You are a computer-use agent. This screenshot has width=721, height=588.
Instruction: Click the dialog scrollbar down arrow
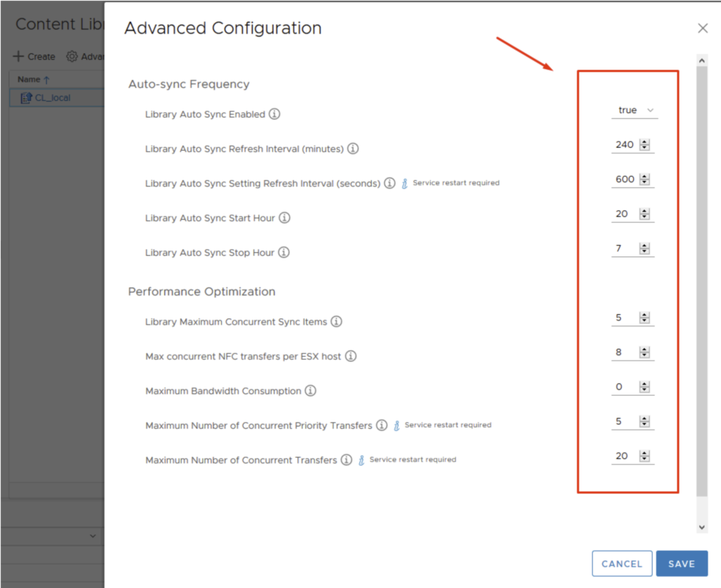point(702,527)
